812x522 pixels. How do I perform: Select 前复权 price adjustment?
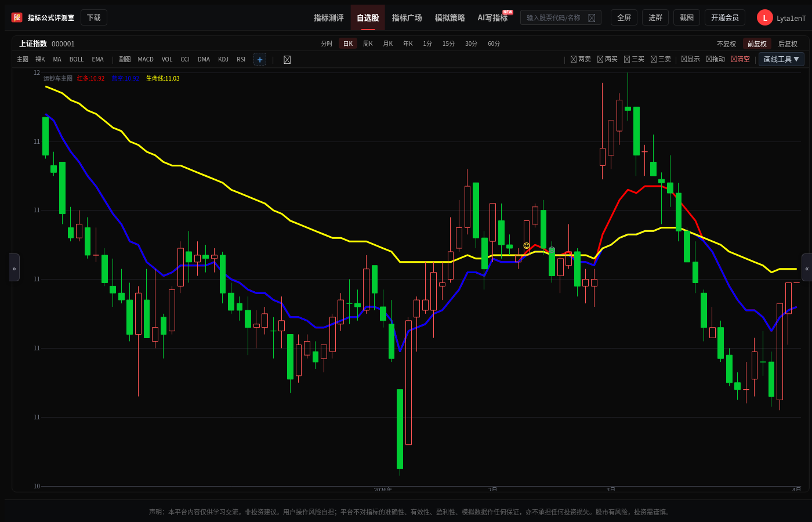click(757, 44)
